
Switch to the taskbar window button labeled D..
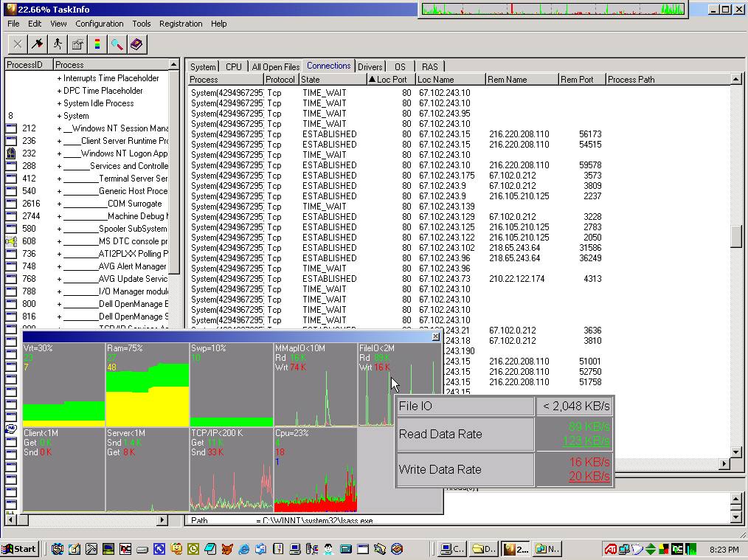484,549
